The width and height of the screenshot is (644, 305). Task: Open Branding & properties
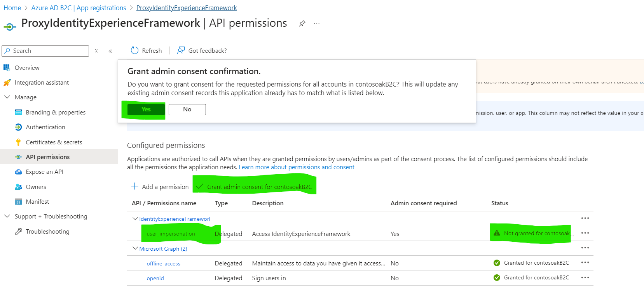(x=56, y=112)
